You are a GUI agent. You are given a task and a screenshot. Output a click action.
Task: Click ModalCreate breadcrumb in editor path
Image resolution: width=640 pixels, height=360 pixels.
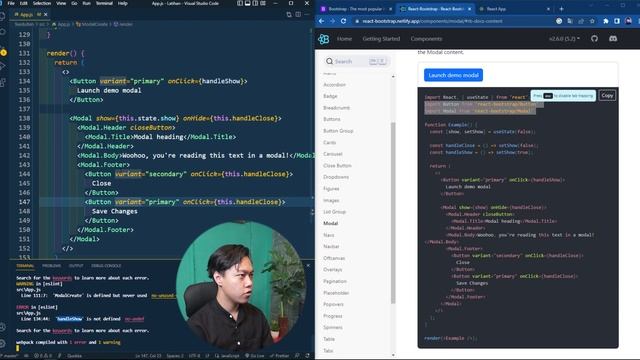tap(92, 24)
